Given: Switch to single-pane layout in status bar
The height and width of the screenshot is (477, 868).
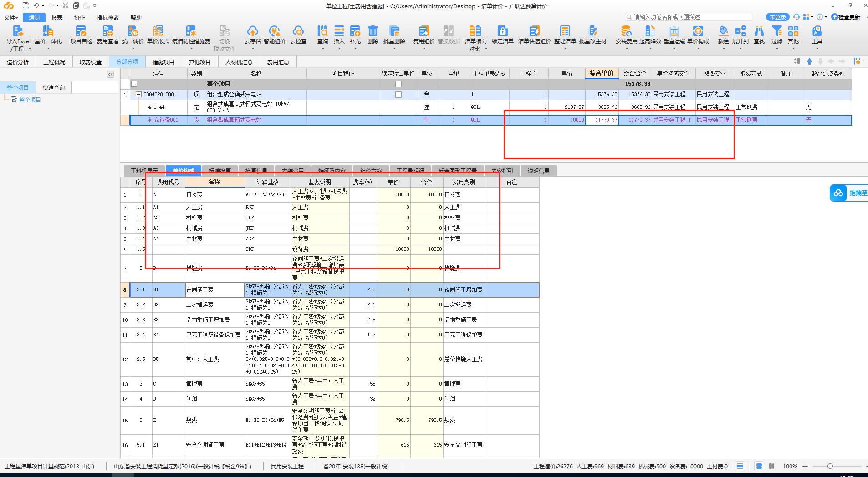Looking at the screenshot, I should pos(740,466).
